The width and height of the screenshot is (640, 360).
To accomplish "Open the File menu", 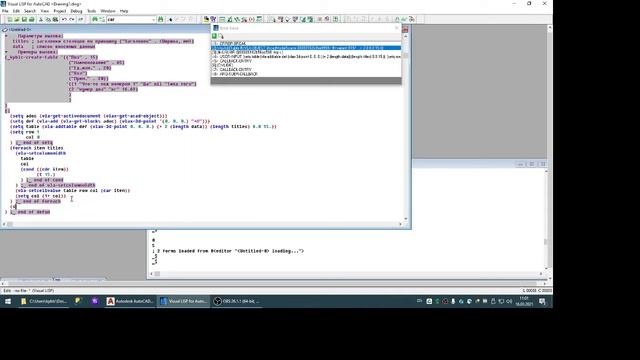I will (5, 11).
